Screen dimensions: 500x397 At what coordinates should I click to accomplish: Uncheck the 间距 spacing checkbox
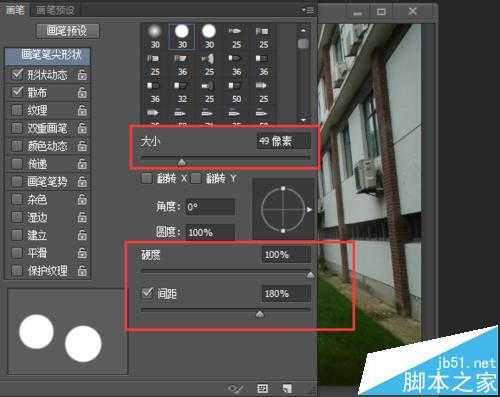[148, 293]
